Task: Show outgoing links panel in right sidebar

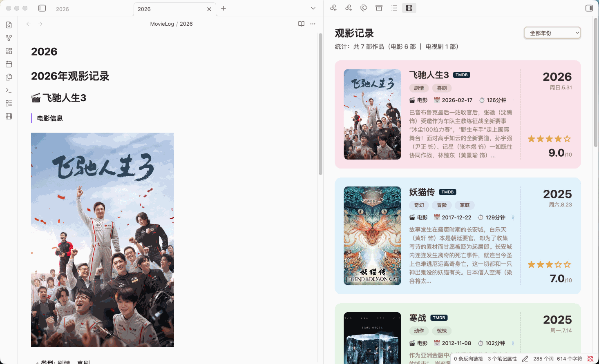Action: [349, 8]
